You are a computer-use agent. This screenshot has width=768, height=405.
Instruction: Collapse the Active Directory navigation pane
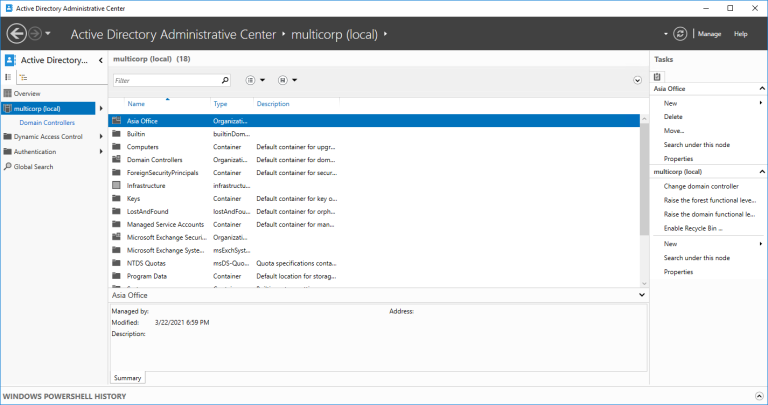point(100,60)
